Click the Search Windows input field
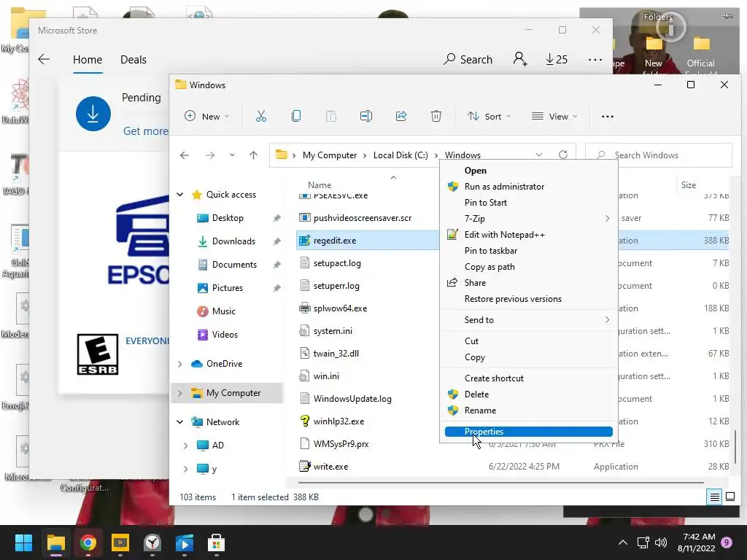This screenshot has height=560, width=747. click(659, 155)
